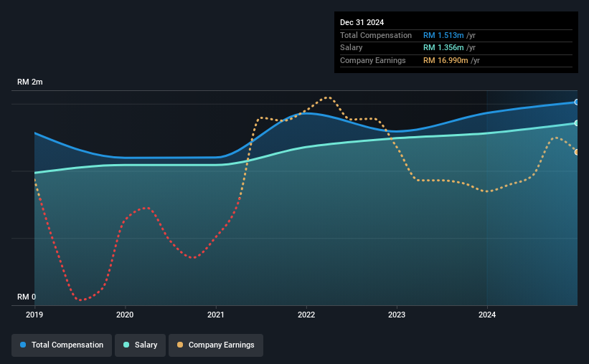Click the orange Company Earnings endpoint marker
The width and height of the screenshot is (589, 364).
click(577, 152)
